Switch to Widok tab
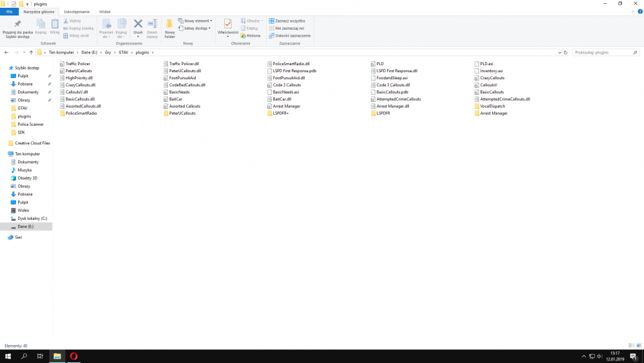The image size is (644, 363). coord(105,12)
